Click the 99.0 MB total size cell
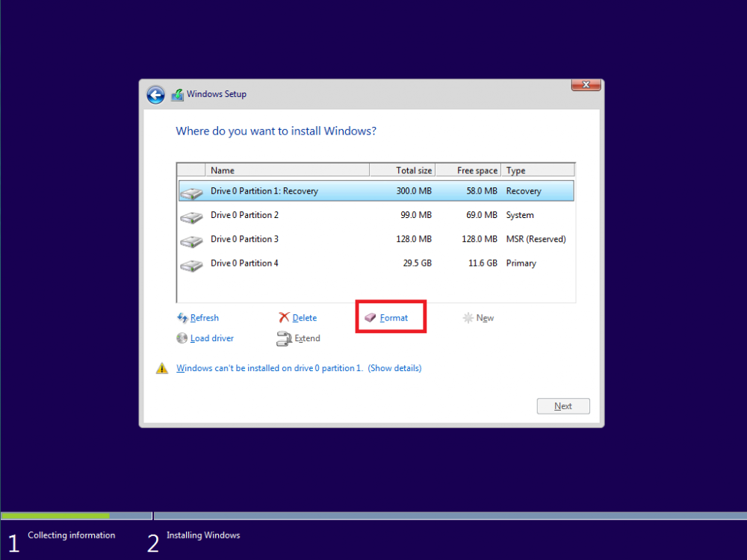The image size is (747, 560). click(416, 215)
